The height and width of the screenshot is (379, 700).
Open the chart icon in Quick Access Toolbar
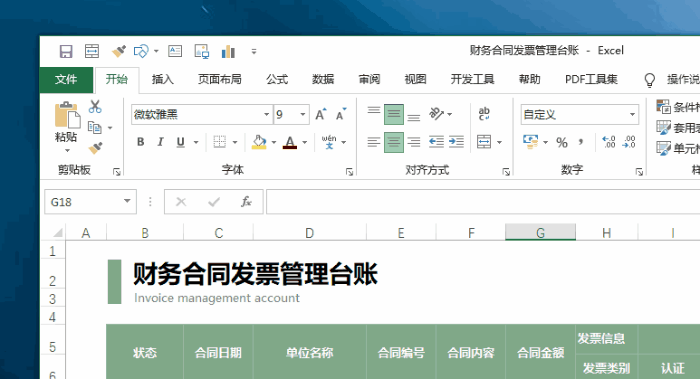[x=228, y=51]
